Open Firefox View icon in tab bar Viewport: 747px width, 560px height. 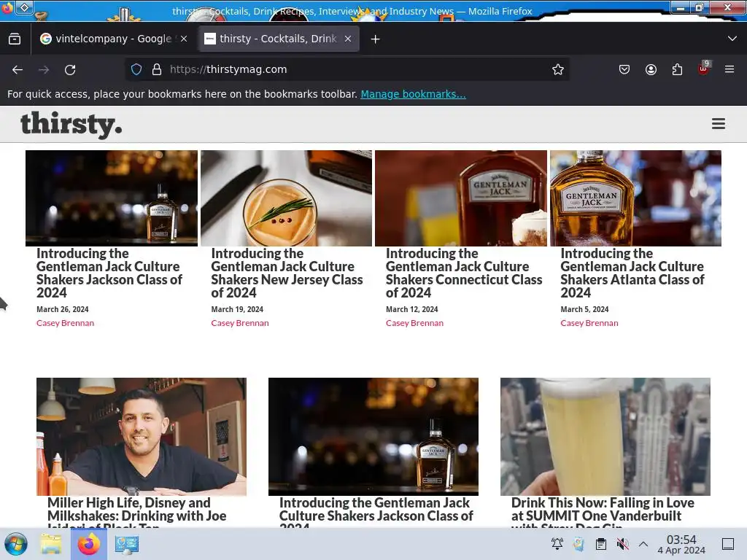coord(15,39)
